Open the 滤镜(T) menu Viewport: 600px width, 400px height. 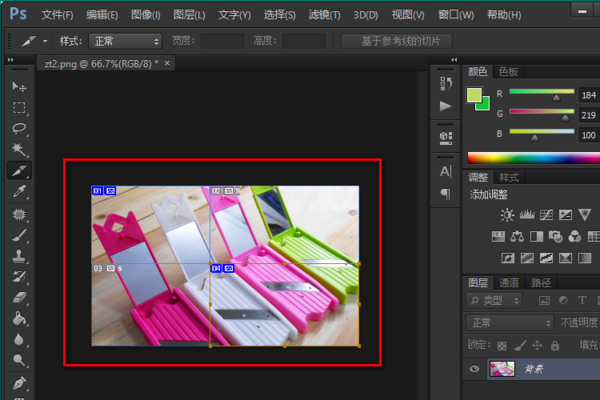(x=324, y=15)
